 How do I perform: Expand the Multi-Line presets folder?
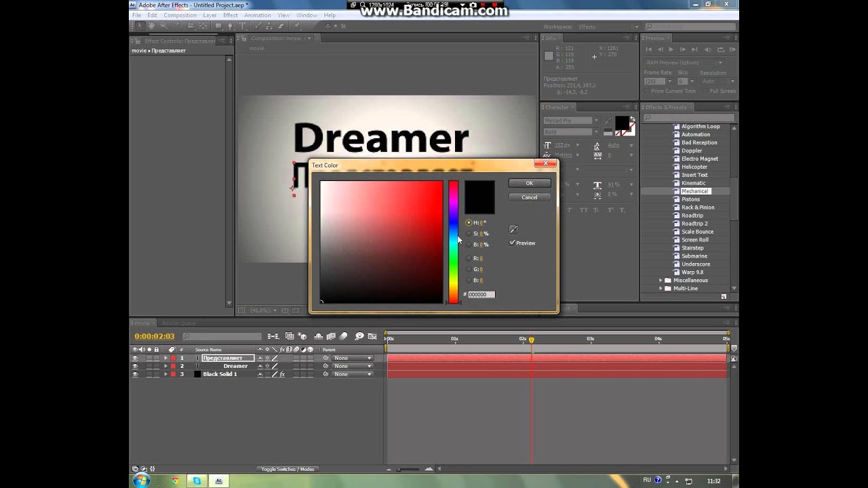click(x=661, y=288)
